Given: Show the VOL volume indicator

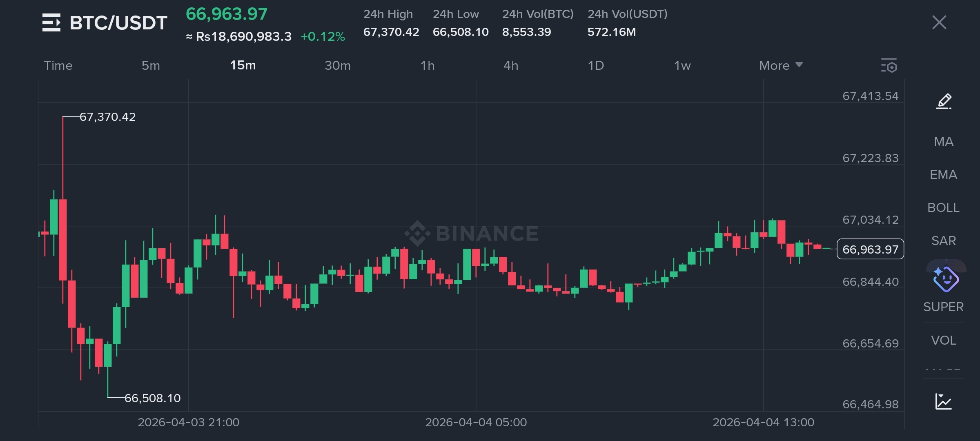Looking at the screenshot, I should (943, 341).
